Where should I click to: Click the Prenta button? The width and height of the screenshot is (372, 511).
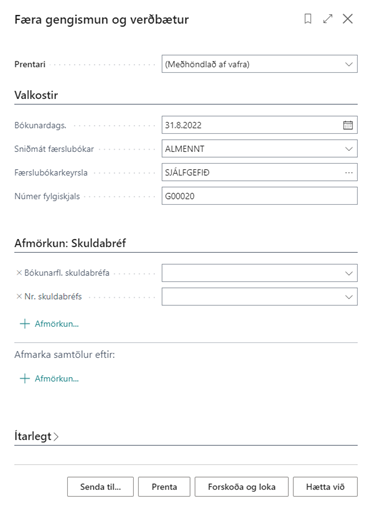pos(164,487)
